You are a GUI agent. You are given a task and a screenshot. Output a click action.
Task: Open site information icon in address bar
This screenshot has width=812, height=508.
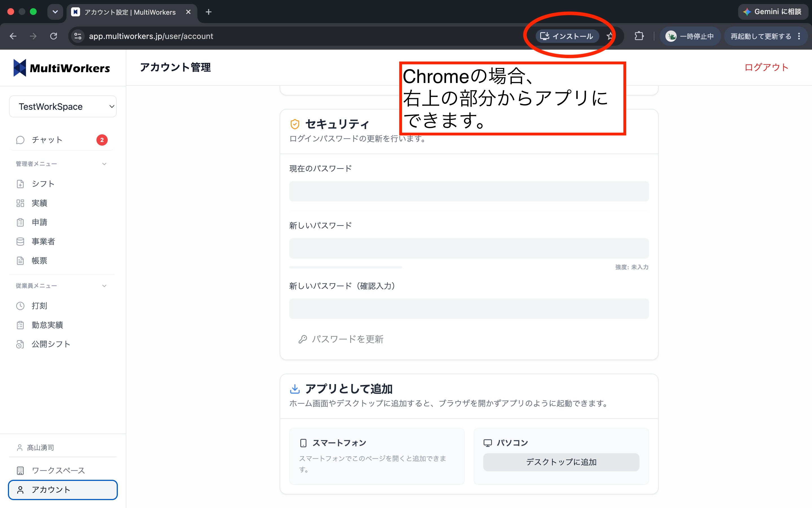78,36
